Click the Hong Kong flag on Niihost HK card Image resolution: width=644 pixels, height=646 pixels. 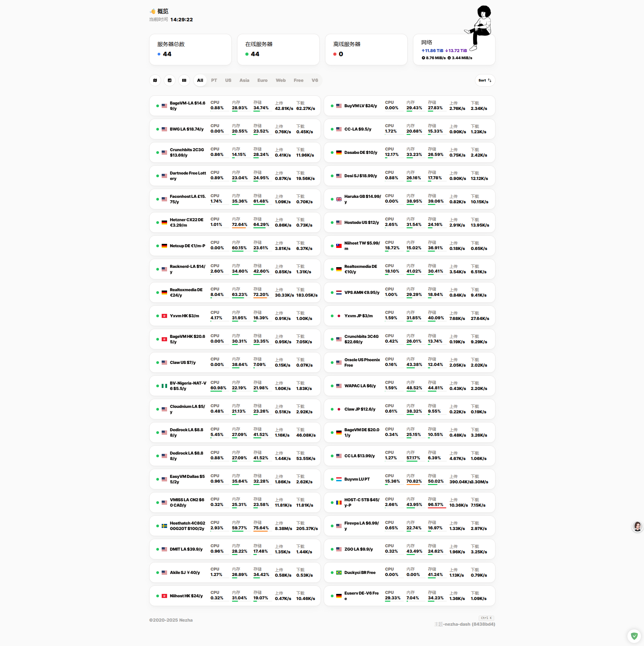[164, 596]
